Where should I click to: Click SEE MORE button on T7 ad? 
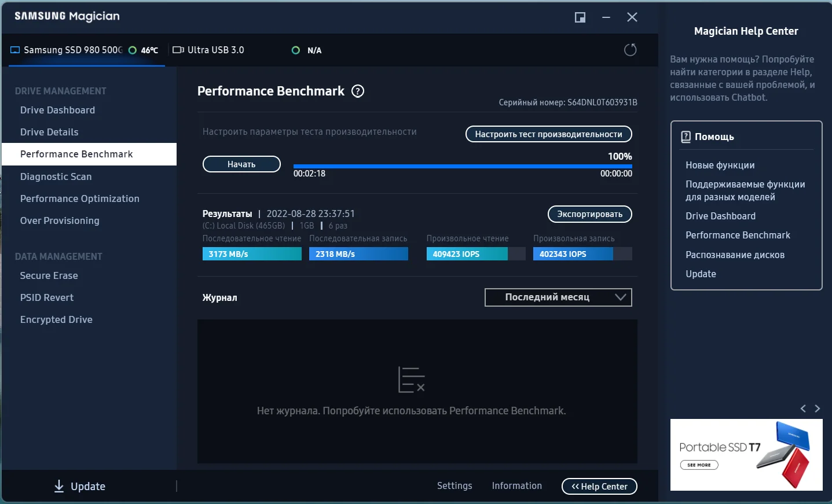coord(699,465)
